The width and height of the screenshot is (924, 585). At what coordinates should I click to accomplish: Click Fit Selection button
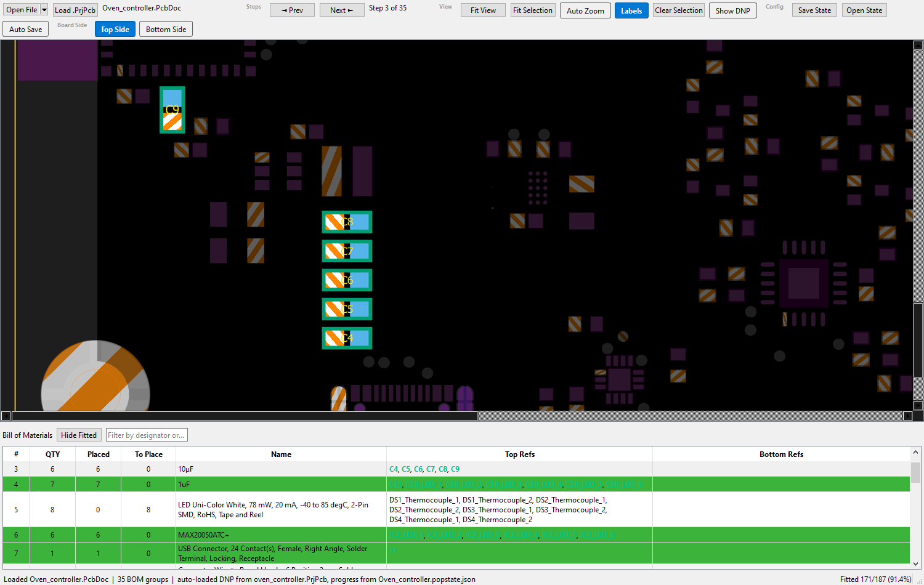click(533, 10)
